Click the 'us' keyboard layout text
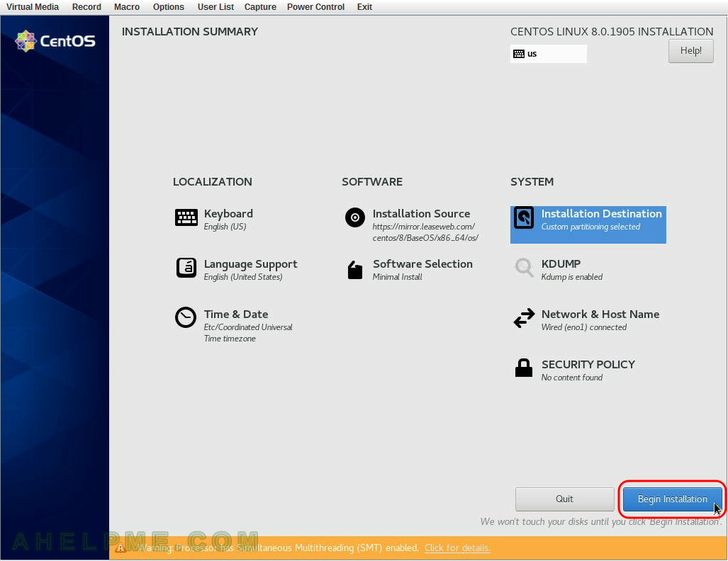The image size is (728, 561). pos(532,54)
